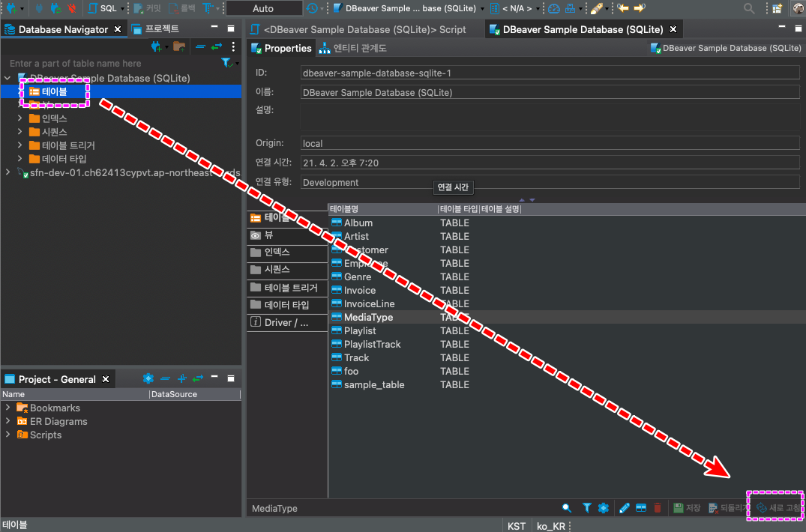
Task: Expand the 데이터 타입 folder in navigator
Action: 19,159
